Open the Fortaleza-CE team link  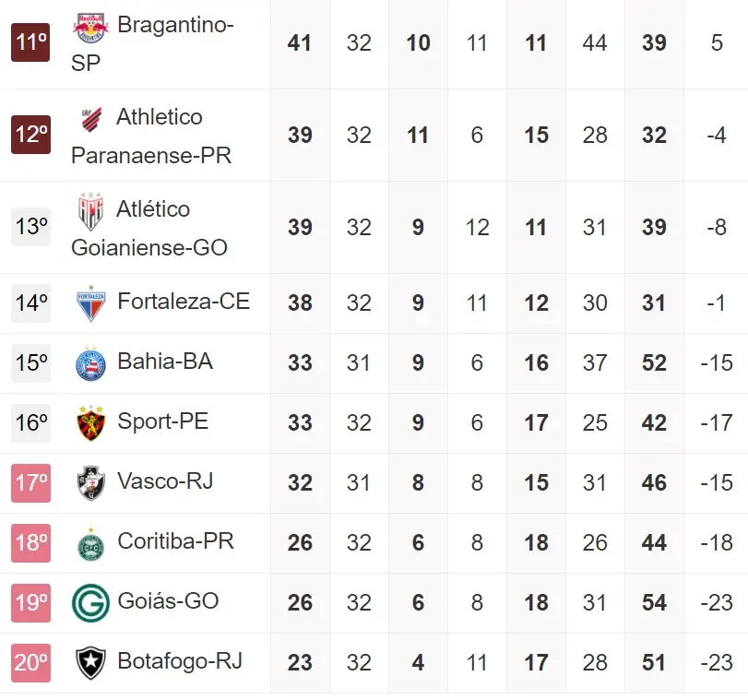(x=184, y=302)
